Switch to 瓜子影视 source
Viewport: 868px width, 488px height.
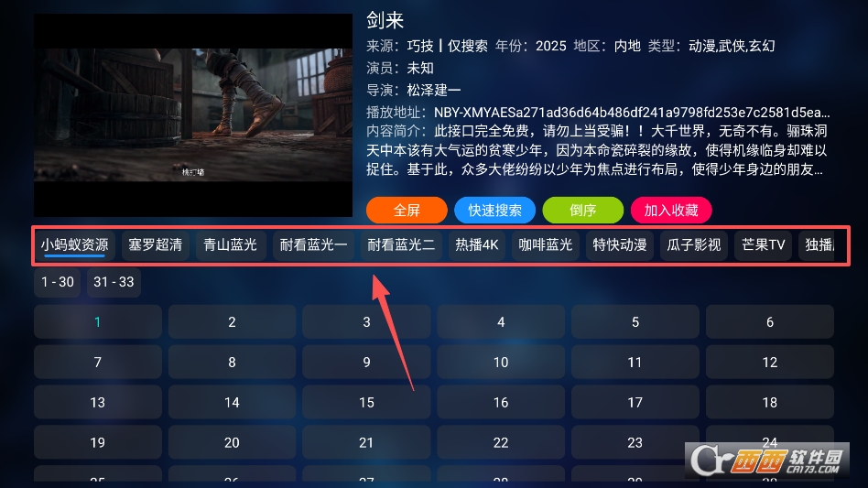pos(694,245)
